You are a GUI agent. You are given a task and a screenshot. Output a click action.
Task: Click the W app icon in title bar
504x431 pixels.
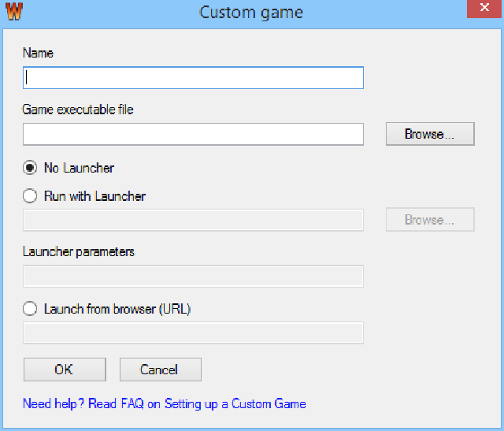pos(13,13)
